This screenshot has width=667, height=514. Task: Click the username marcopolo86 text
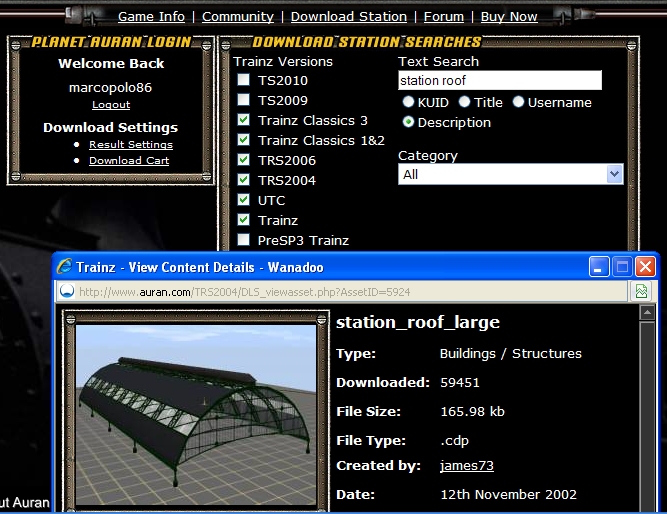pos(111,88)
